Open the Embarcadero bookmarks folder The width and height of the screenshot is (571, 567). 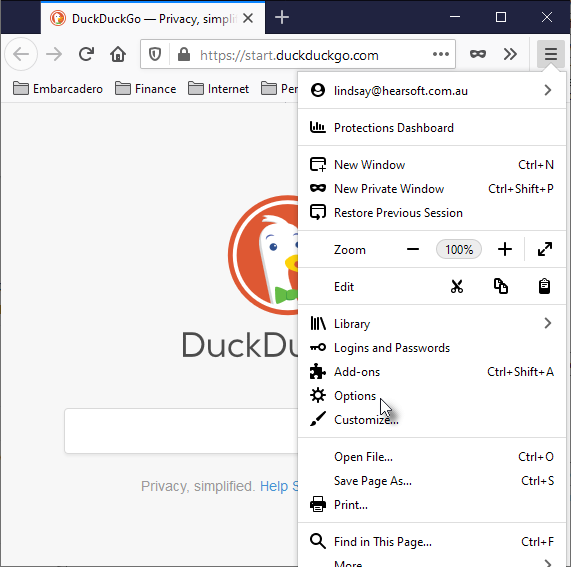click(x=58, y=88)
